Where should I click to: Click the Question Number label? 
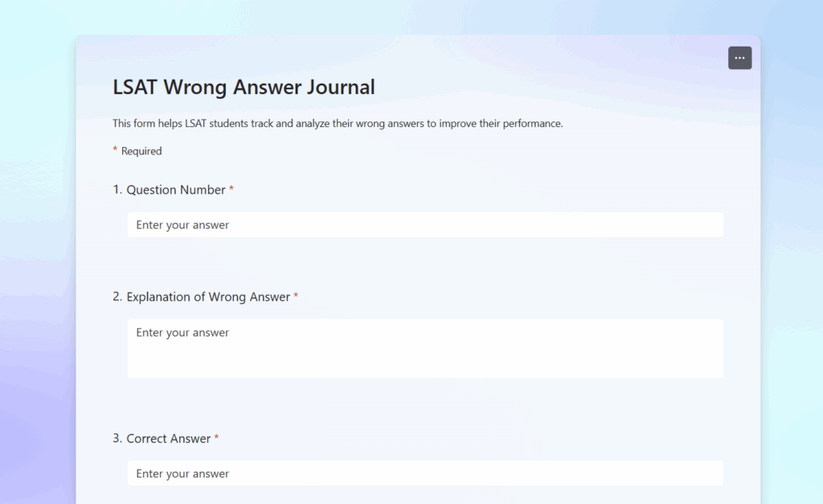point(176,190)
